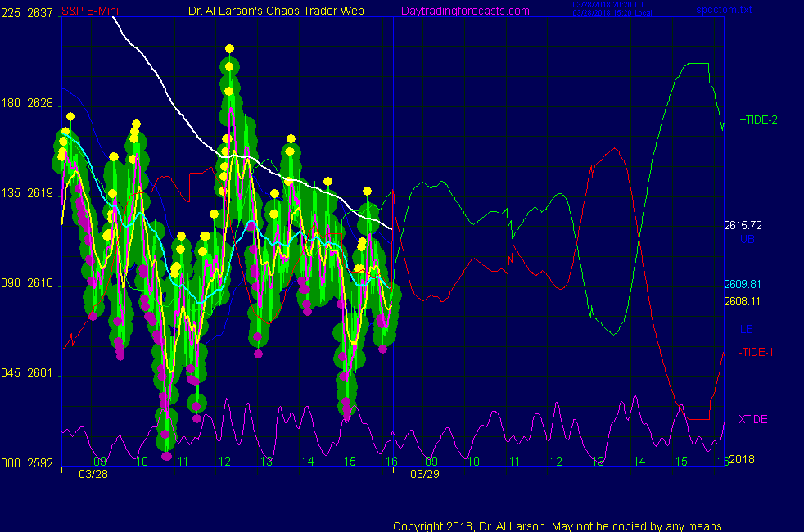This screenshot has height=532, width=804.
Task: Click the cyan "2609.81" price value
Action: point(743,285)
